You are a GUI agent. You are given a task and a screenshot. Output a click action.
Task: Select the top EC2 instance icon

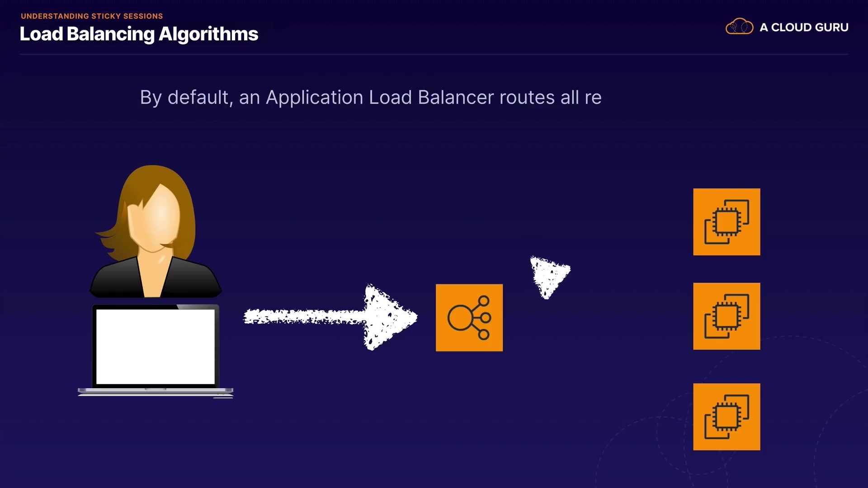[x=726, y=222]
